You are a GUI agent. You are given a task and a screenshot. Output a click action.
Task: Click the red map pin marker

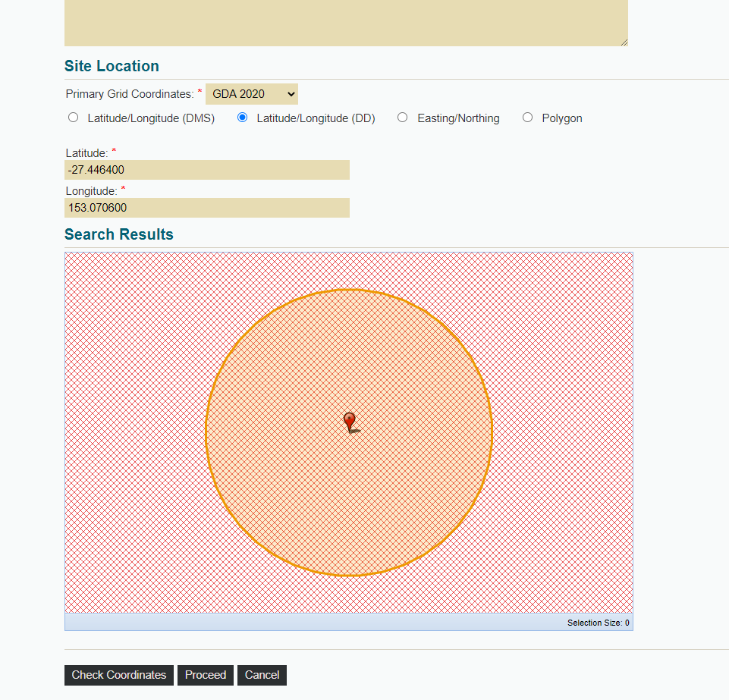click(350, 422)
